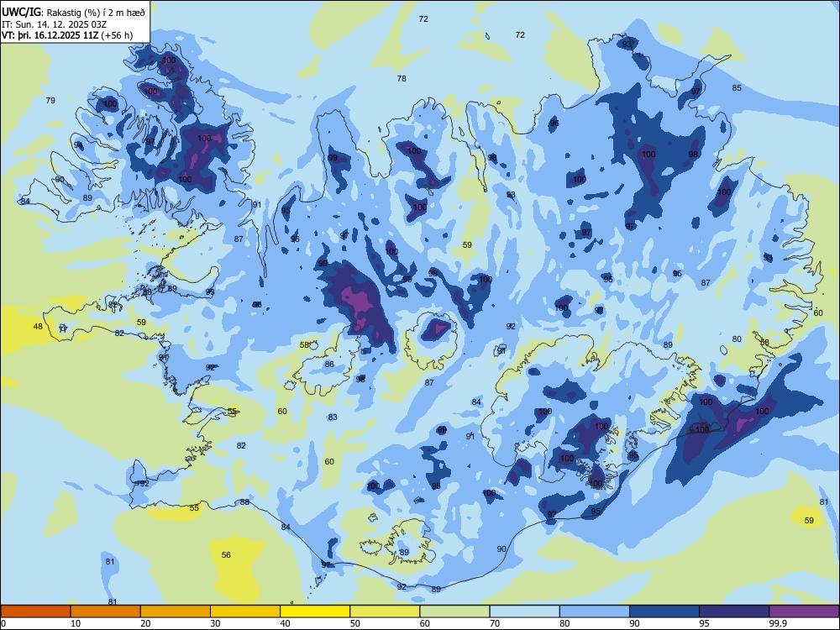
Task: Click the 80–90 medium blue legend swatch
Action: pyautogui.click(x=594, y=612)
